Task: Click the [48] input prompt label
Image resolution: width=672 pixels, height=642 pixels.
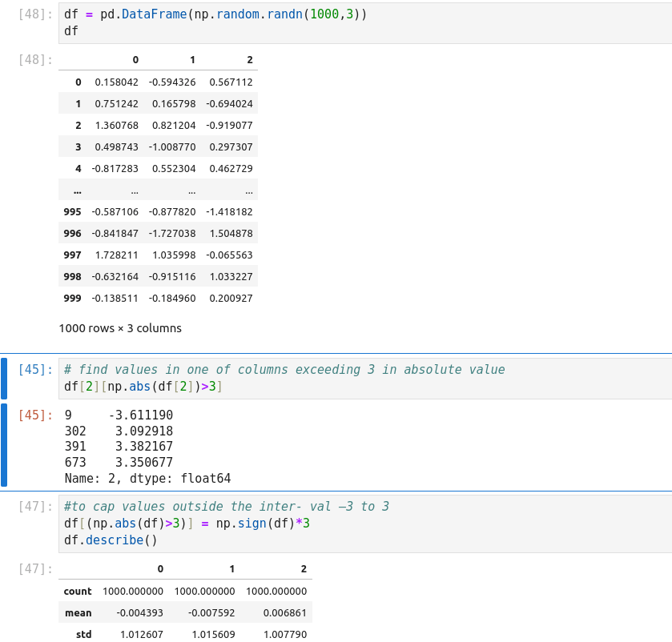Action: [35, 15]
